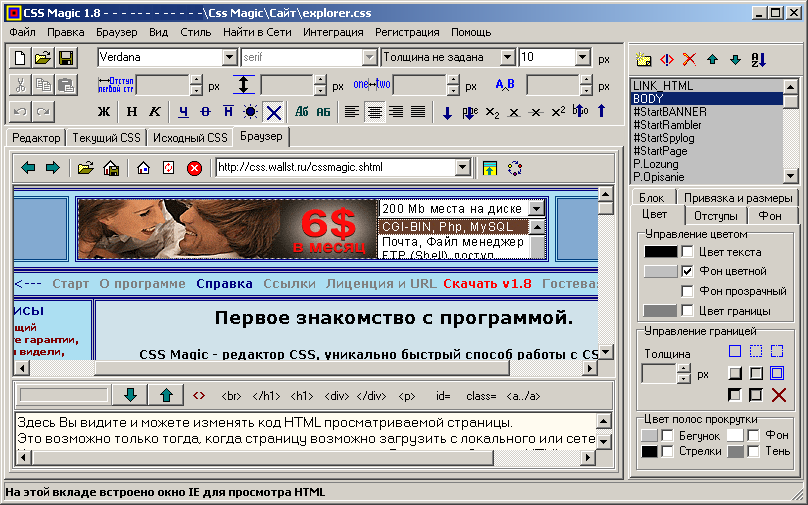Increase the first-line indent spinner
The width and height of the screenshot is (808, 505).
pos(196,80)
